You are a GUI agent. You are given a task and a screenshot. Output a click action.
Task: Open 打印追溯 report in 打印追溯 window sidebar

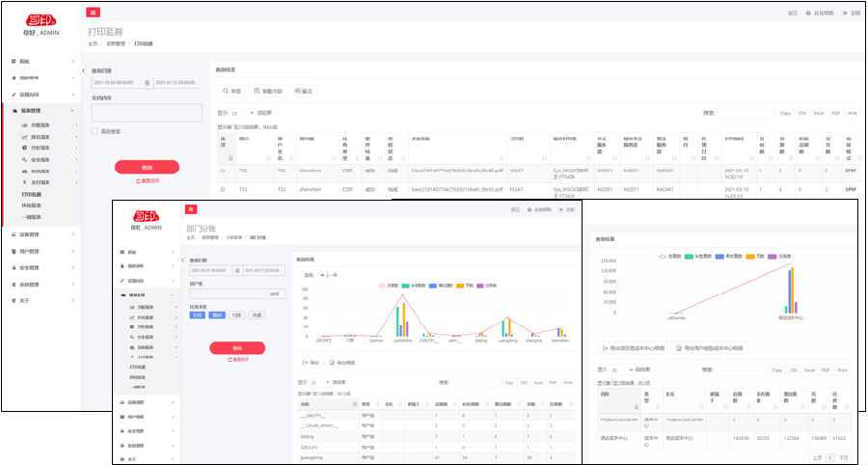pyautogui.click(x=32, y=194)
